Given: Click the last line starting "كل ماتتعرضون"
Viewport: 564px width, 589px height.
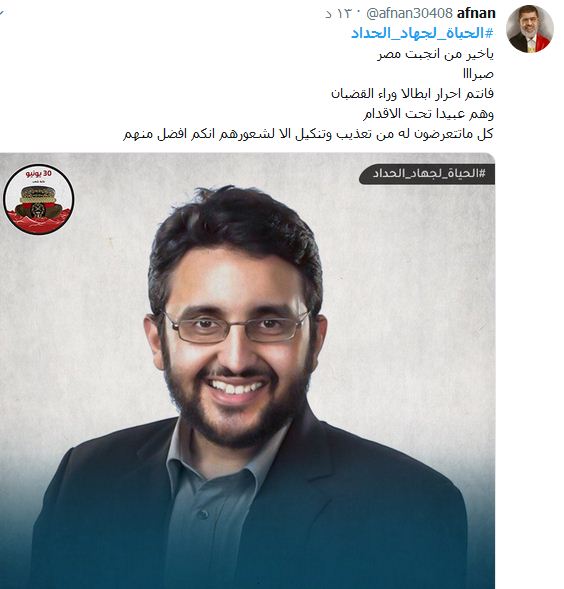Looking at the screenshot, I should pos(308,134).
